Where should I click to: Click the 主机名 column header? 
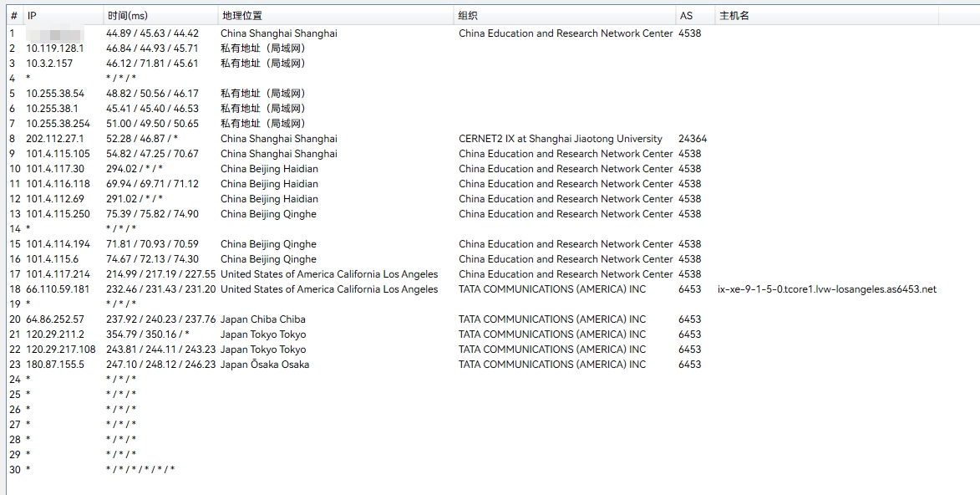(734, 16)
